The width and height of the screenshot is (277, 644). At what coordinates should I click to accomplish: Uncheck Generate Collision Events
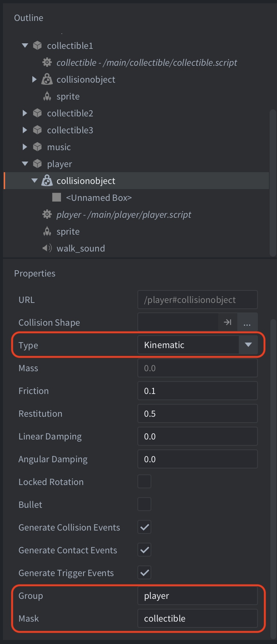tap(144, 527)
